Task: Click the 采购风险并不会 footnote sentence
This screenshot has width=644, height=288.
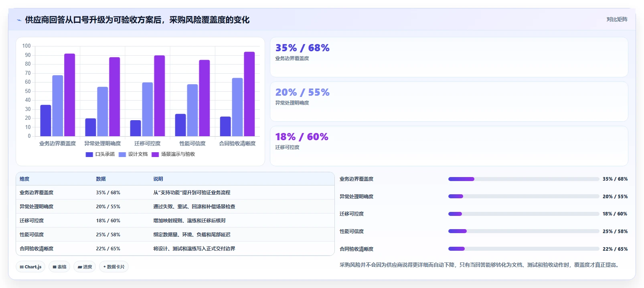Action: pyautogui.click(x=480, y=265)
